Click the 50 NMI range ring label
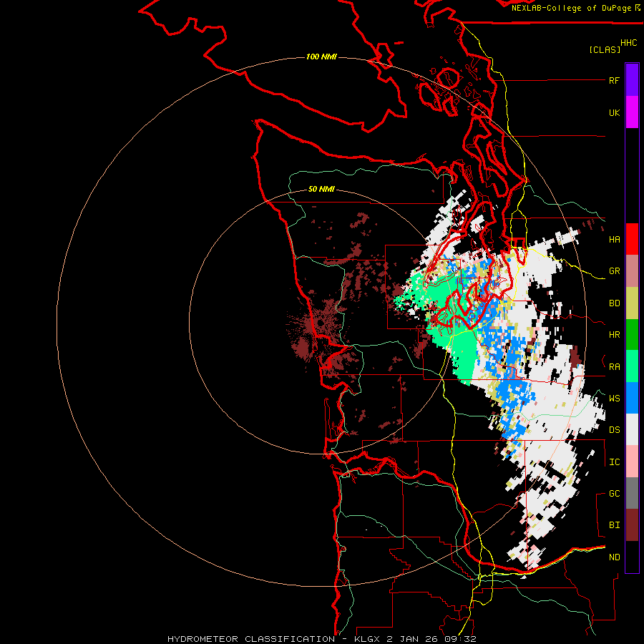 (x=321, y=189)
